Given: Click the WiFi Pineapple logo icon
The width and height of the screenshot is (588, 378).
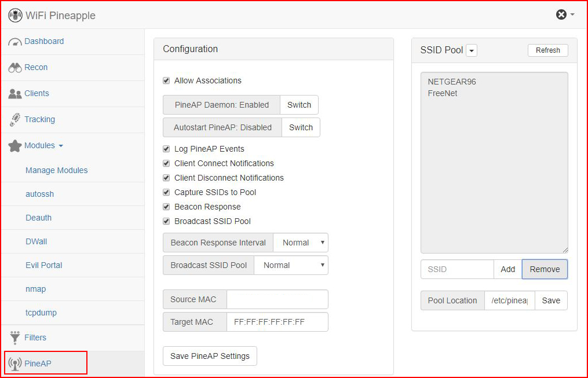Looking at the screenshot, I should [x=16, y=16].
